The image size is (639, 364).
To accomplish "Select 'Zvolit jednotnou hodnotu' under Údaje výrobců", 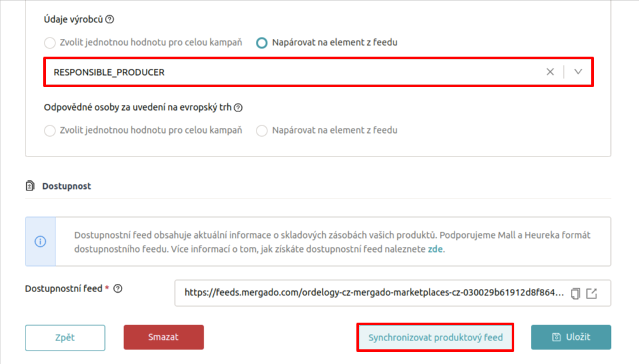I will [x=50, y=43].
